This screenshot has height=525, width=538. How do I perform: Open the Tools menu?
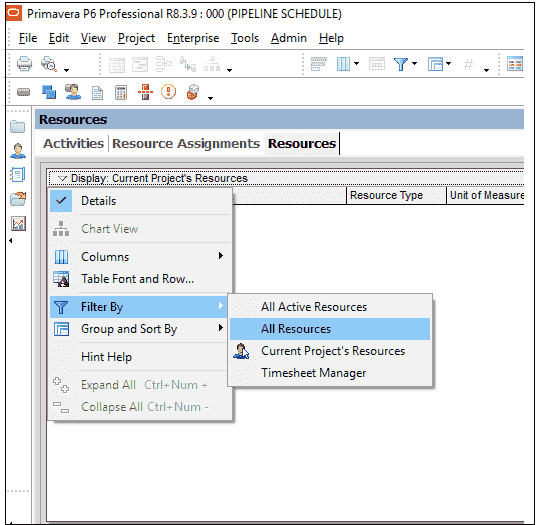pos(245,38)
